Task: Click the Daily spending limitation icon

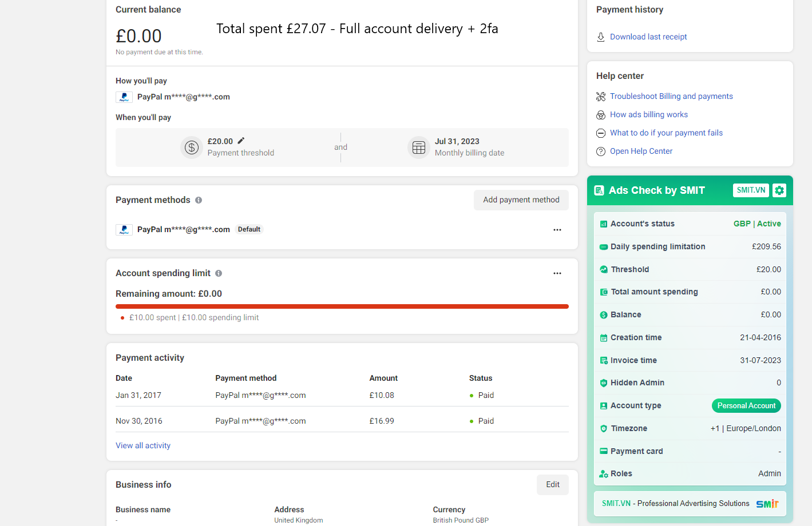Action: 603,247
